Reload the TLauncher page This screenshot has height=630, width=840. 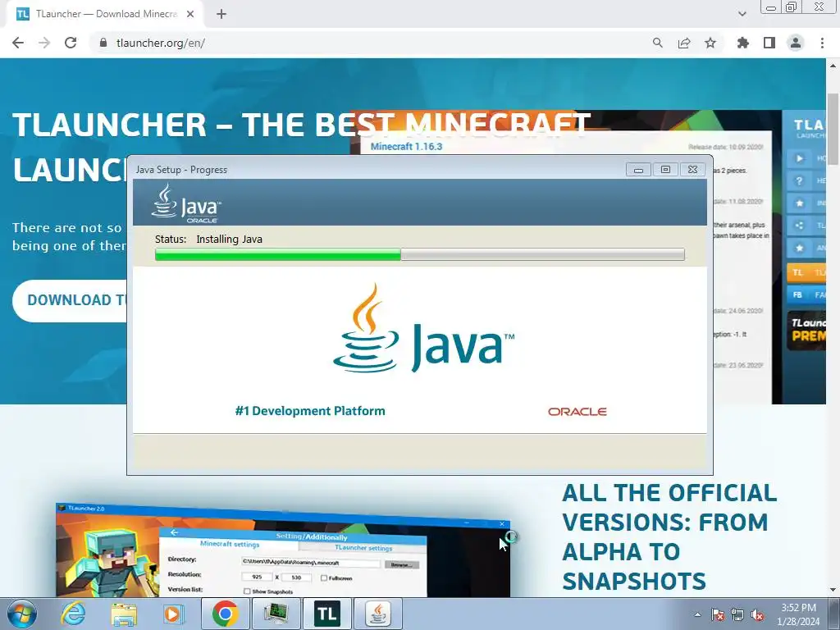(x=71, y=43)
